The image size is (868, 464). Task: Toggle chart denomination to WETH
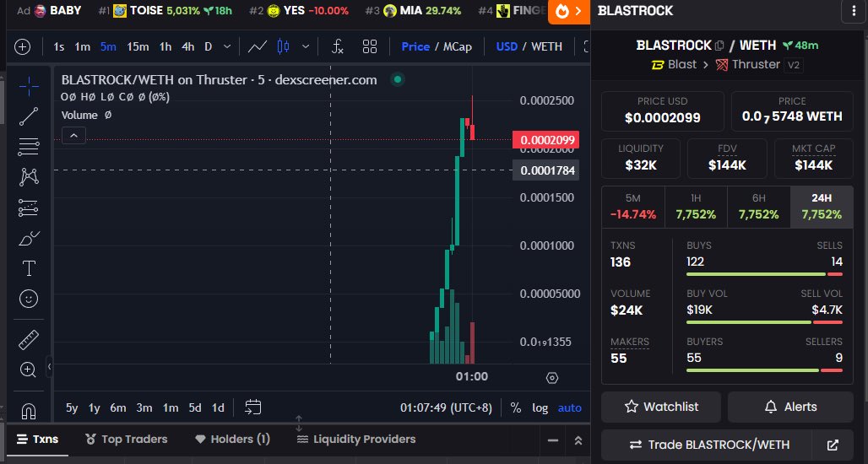pos(546,47)
